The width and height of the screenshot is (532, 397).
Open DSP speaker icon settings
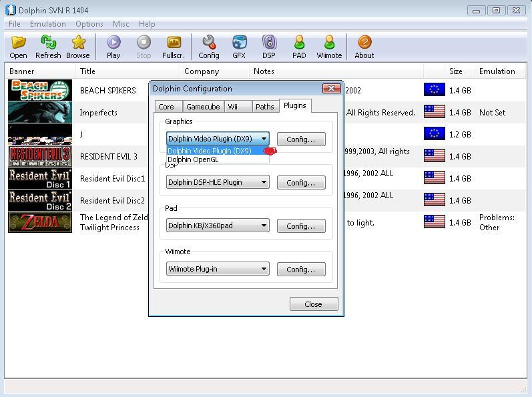coord(270,43)
